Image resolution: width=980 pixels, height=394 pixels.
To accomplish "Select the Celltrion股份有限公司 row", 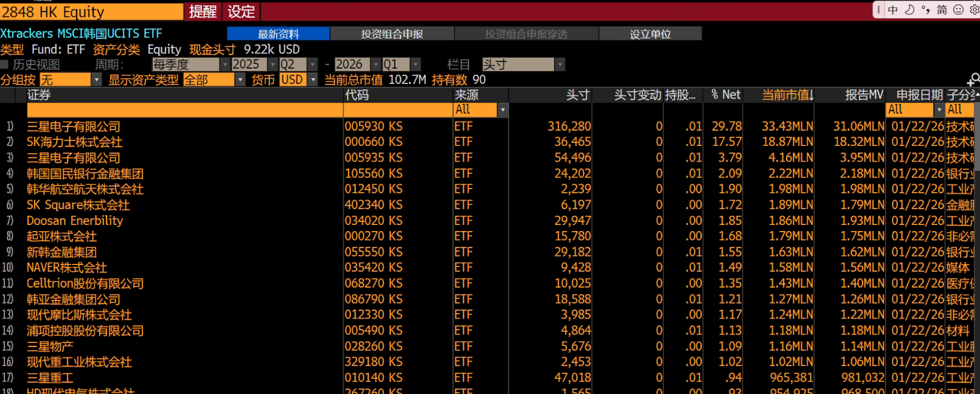I will 487,283.
